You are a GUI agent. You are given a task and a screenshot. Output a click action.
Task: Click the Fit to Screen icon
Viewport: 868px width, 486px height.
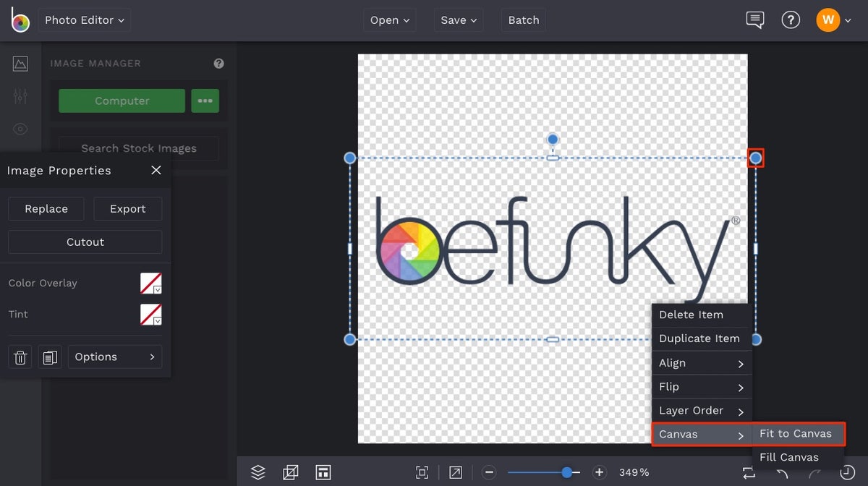422,472
